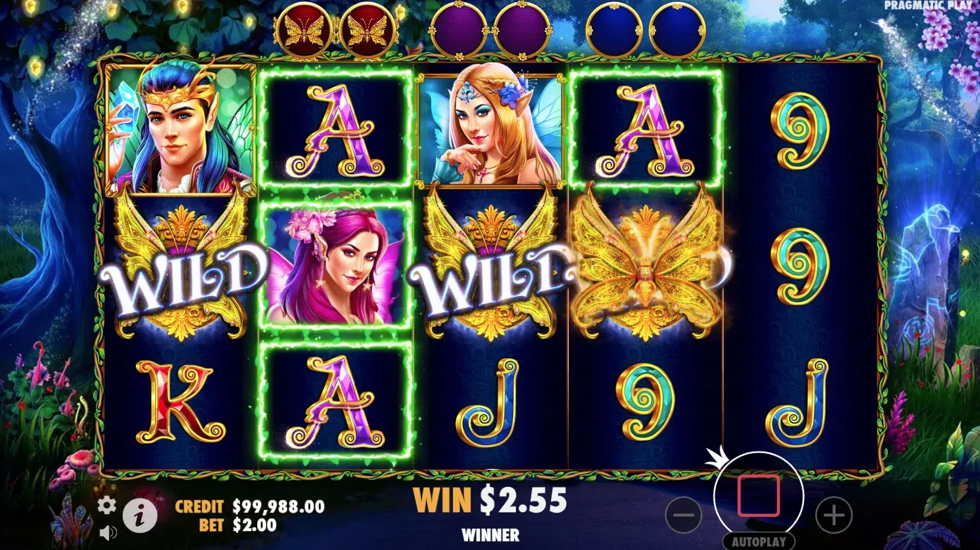Click the WIN $2.55 amount display

tap(490, 501)
